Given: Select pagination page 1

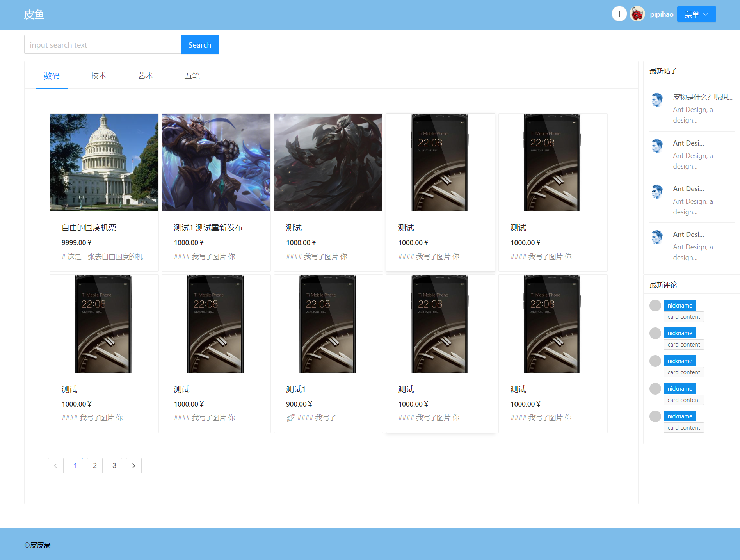Looking at the screenshot, I should click(x=75, y=466).
